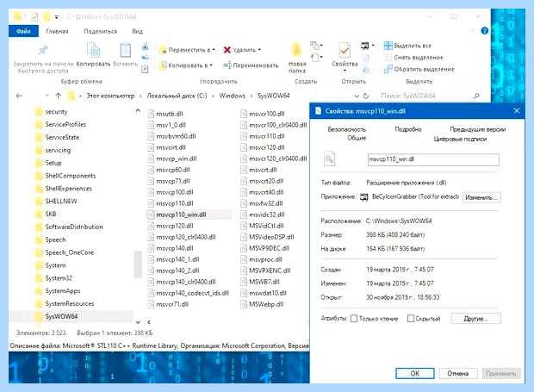Select the ShellExperiences folder
Viewport: 534px width, 392px height.
click(68, 189)
